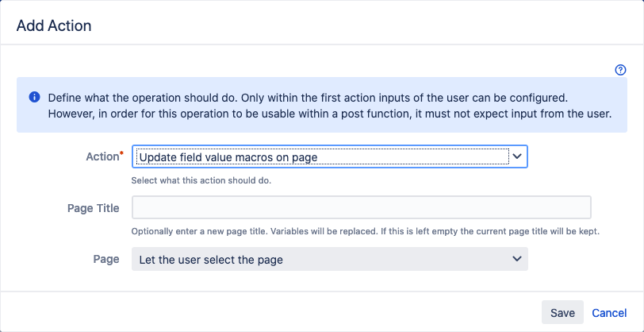This screenshot has width=644, height=332.
Task: Click the 'However, in order for this operation' sentence
Action: click(x=330, y=114)
